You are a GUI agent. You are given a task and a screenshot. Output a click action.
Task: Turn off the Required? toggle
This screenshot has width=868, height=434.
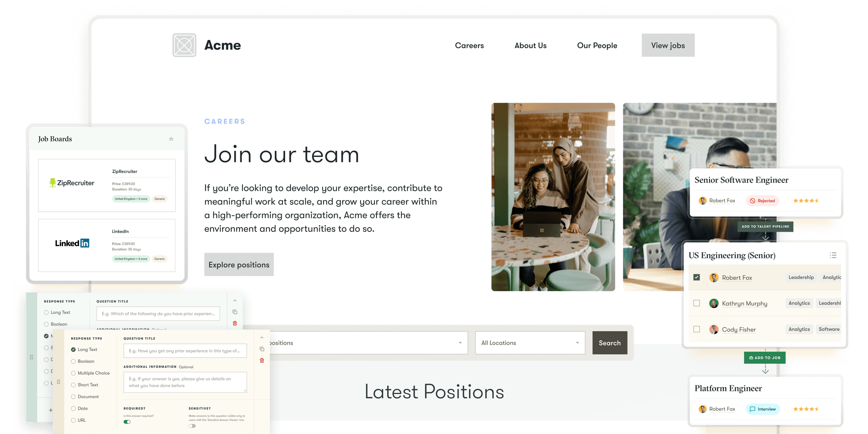click(127, 422)
